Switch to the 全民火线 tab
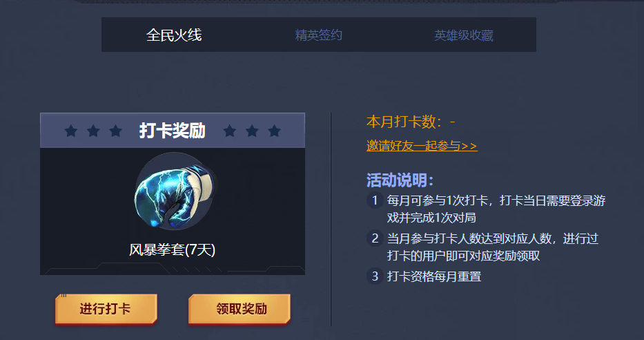644x340 pixels. [x=174, y=35]
